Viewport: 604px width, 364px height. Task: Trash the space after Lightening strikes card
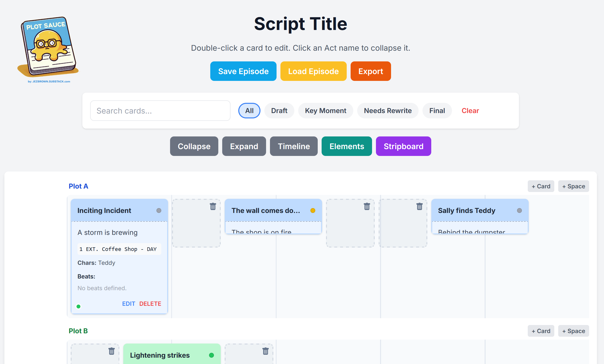click(x=266, y=351)
